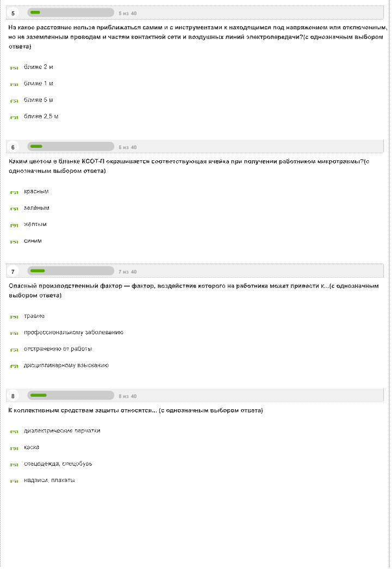Select 'травме' for question 7
The image size is (392, 569).
[14, 317]
